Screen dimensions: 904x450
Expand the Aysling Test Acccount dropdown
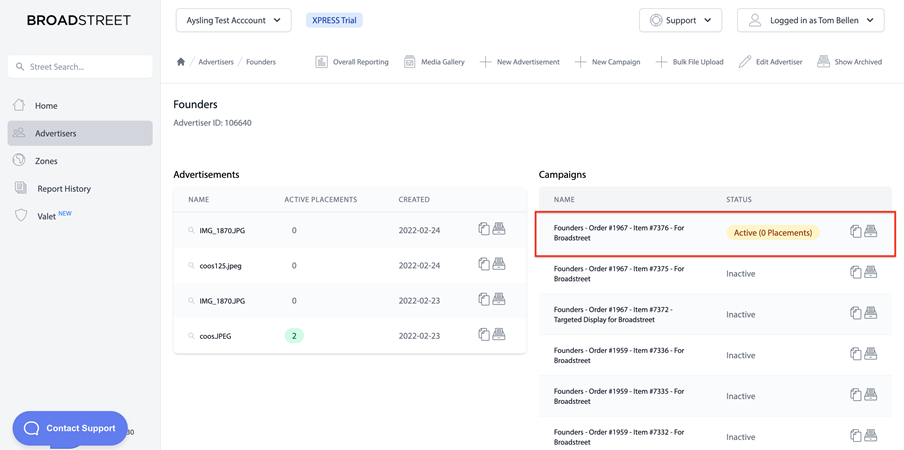click(x=233, y=20)
